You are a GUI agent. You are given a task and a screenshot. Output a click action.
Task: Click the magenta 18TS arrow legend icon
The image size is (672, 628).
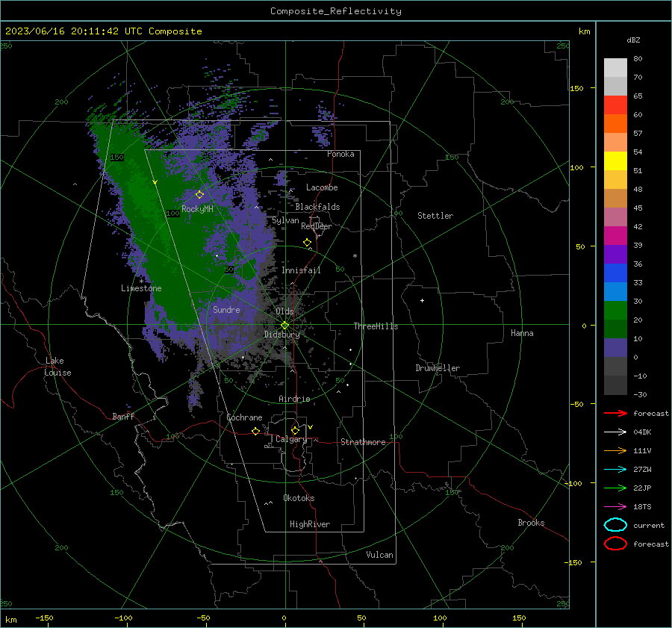(615, 507)
